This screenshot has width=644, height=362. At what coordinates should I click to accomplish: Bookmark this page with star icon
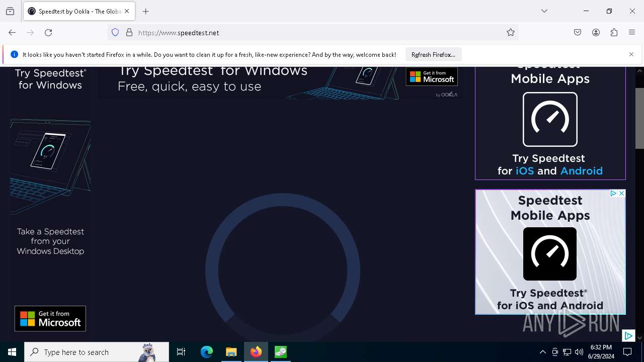click(x=511, y=33)
